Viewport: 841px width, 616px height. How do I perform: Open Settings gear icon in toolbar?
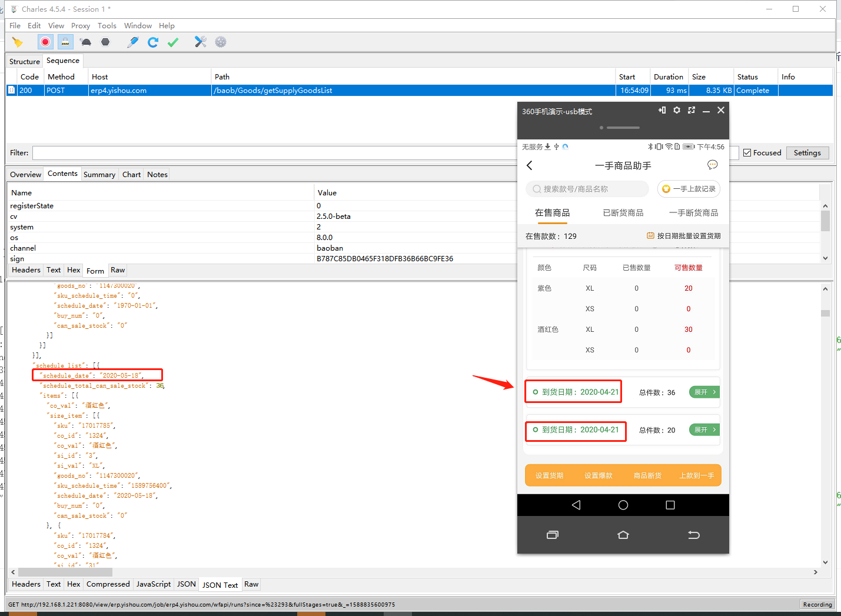tap(221, 42)
